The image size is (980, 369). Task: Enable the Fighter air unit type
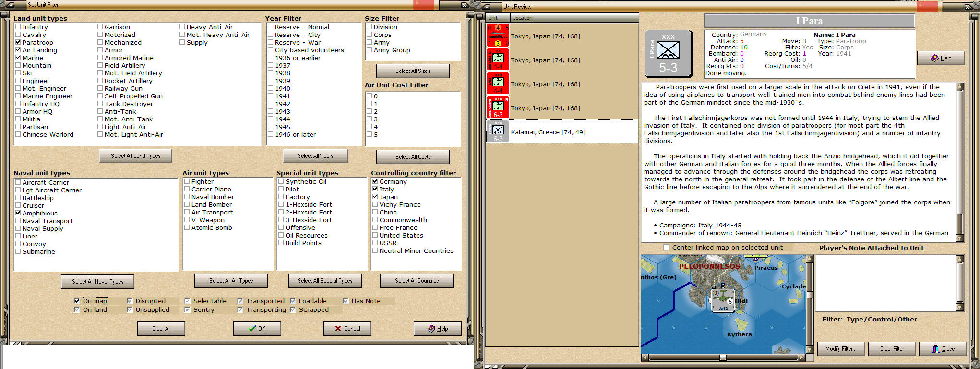[x=187, y=181]
